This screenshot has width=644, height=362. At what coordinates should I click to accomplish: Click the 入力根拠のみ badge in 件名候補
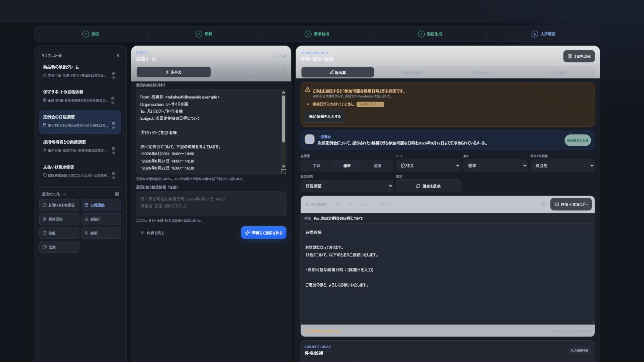tap(580, 350)
